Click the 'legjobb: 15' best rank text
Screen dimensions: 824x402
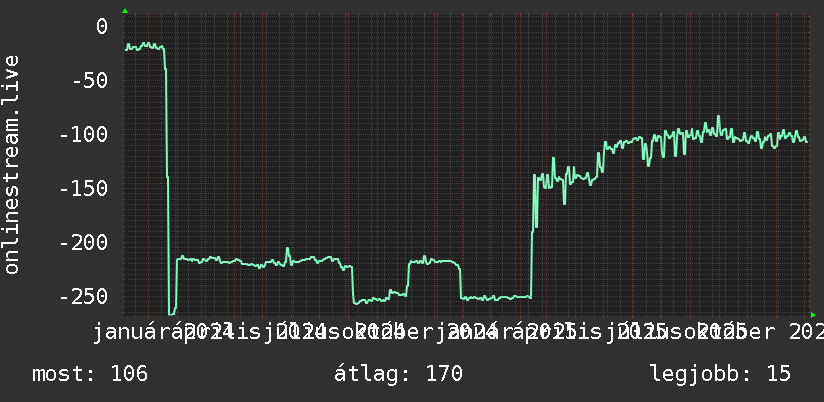coord(720,374)
